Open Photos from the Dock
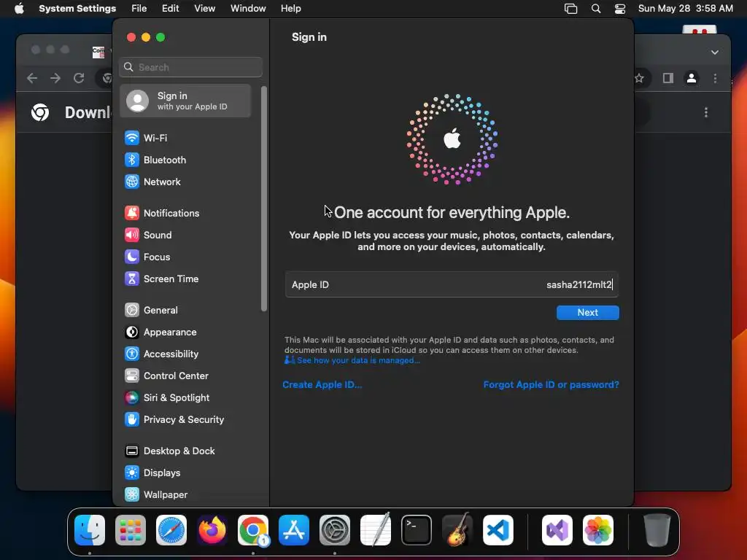The height and width of the screenshot is (560, 747). (598, 530)
